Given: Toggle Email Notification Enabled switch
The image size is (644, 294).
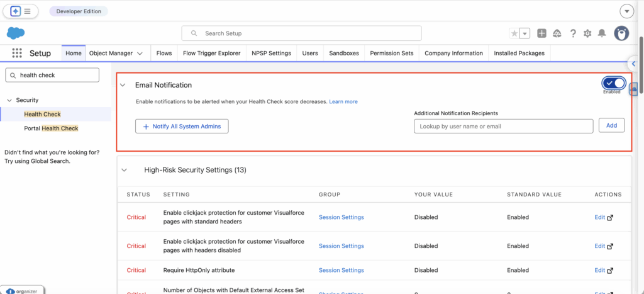Looking at the screenshot, I should (614, 83).
